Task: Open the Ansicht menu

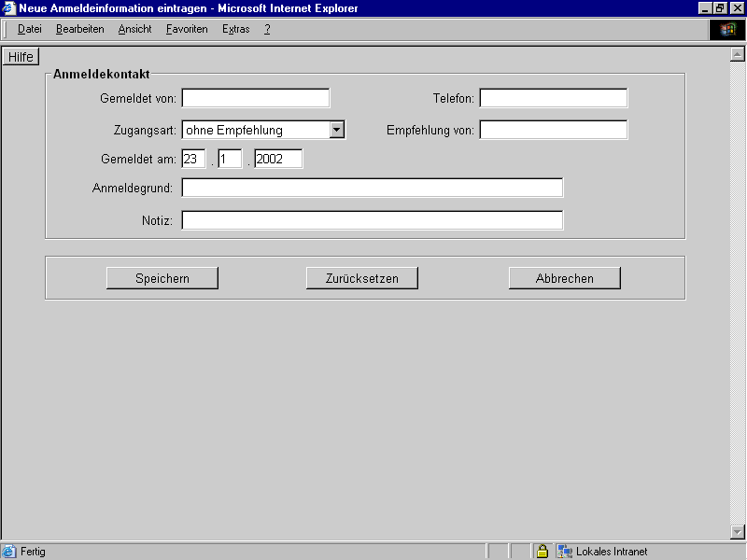Action: [134, 29]
